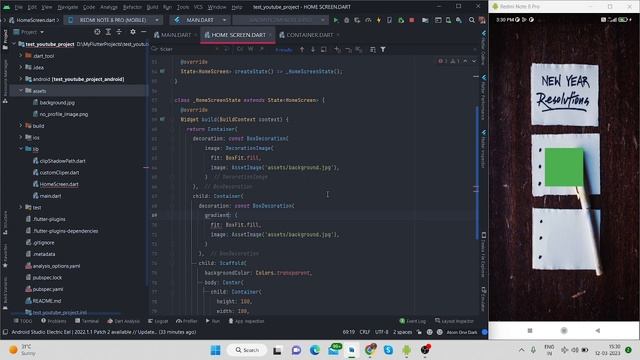Open background.jpg in project tree
The height and width of the screenshot is (360, 640).
tap(57, 103)
